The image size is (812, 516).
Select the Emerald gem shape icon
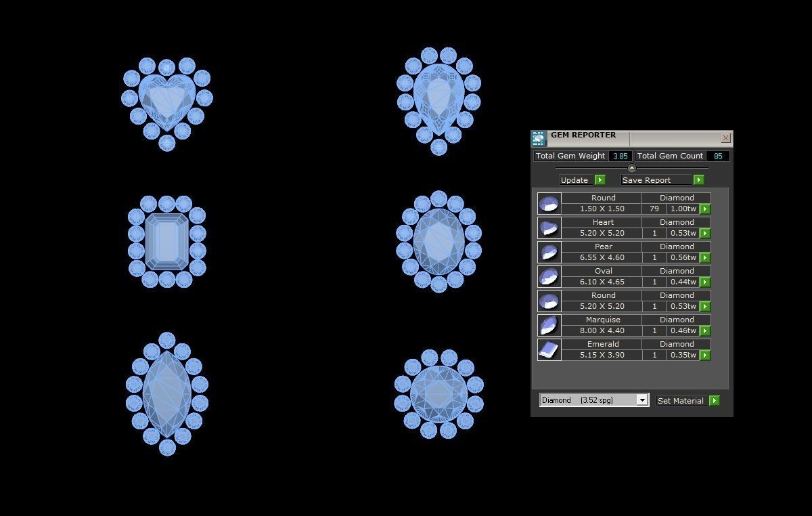click(x=549, y=349)
